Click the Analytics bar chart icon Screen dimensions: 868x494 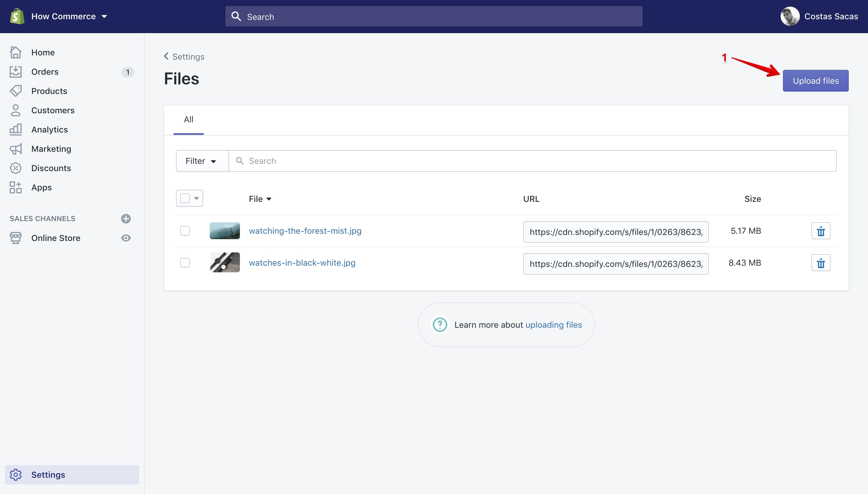click(16, 130)
